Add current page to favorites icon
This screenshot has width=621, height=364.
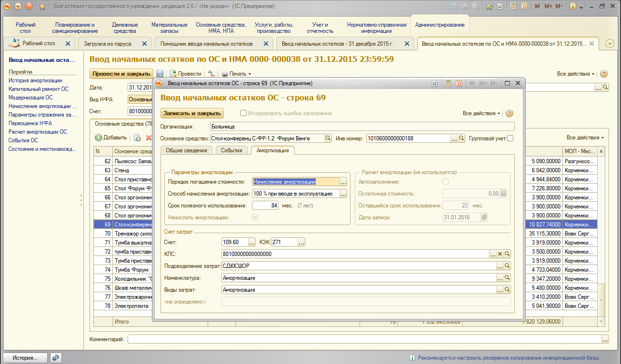click(x=500, y=6)
